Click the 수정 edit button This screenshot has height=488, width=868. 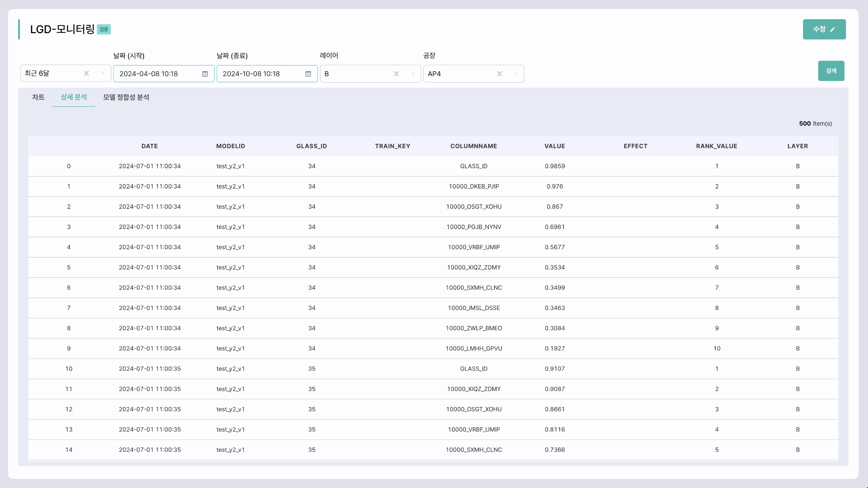(x=824, y=29)
